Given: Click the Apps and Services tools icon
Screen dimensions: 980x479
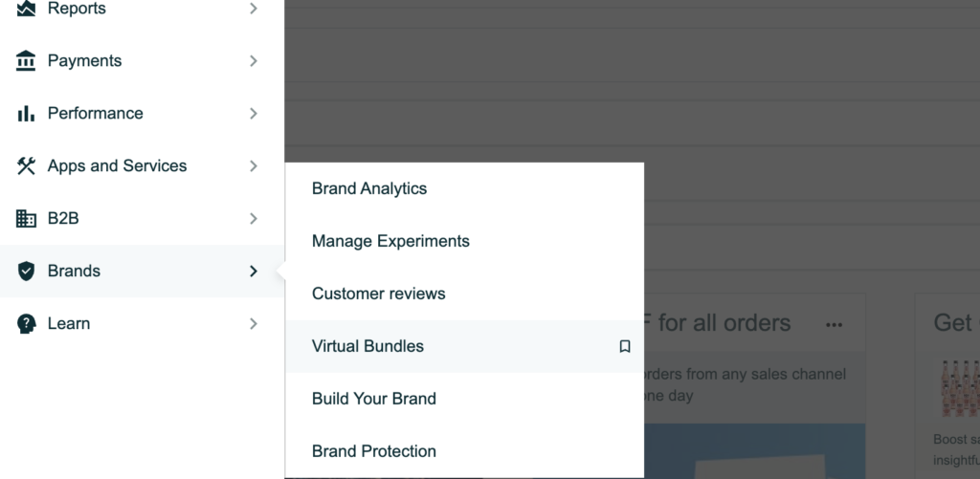Looking at the screenshot, I should (26, 165).
